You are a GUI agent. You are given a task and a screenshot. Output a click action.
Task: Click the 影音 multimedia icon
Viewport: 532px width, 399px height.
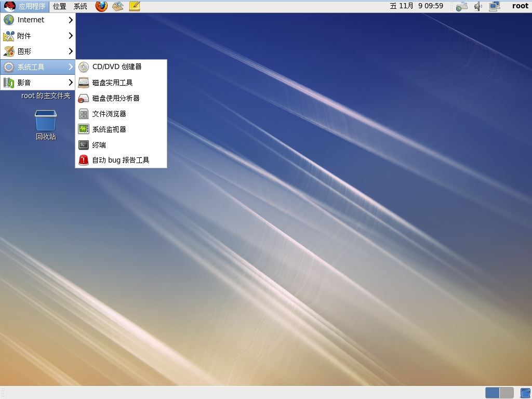coord(9,83)
